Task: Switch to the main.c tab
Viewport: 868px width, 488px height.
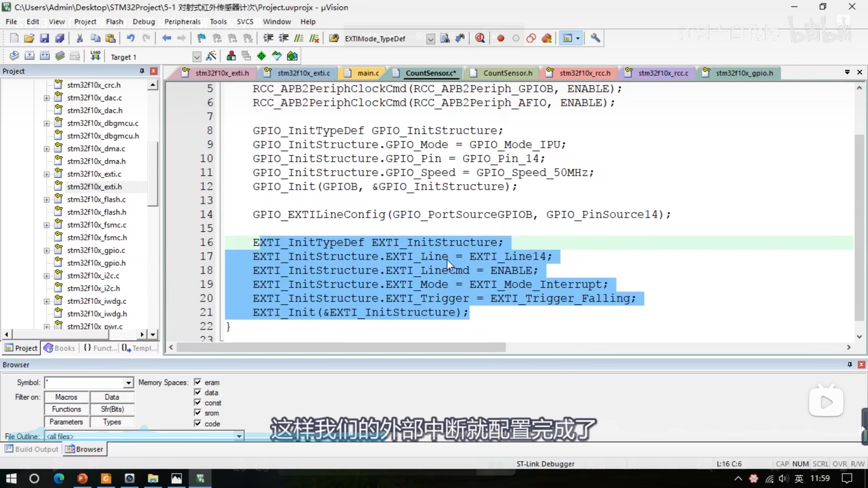Action: [x=368, y=73]
